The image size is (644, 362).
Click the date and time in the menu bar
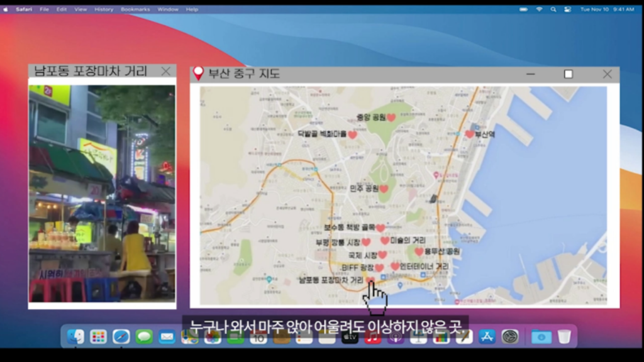607,9
